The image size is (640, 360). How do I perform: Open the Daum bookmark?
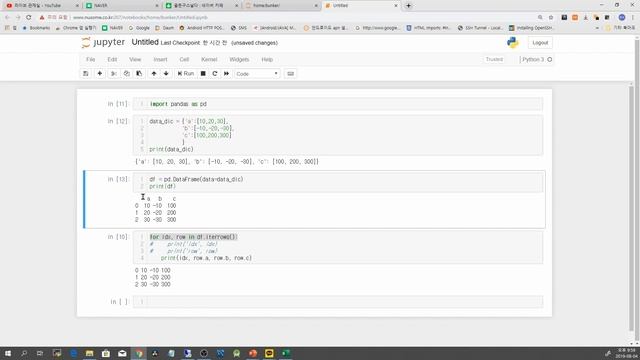click(x=164, y=28)
